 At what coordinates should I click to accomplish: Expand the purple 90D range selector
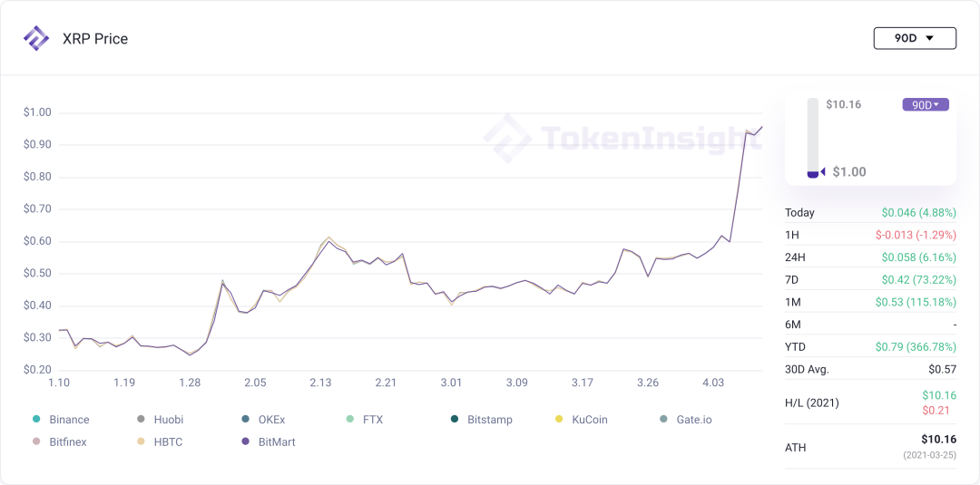pyautogui.click(x=925, y=104)
